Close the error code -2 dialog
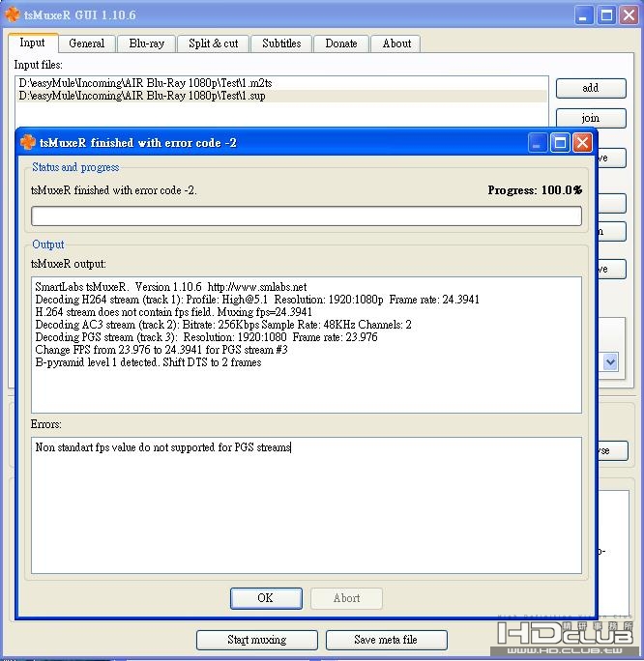This screenshot has width=644, height=661. pyautogui.click(x=582, y=143)
